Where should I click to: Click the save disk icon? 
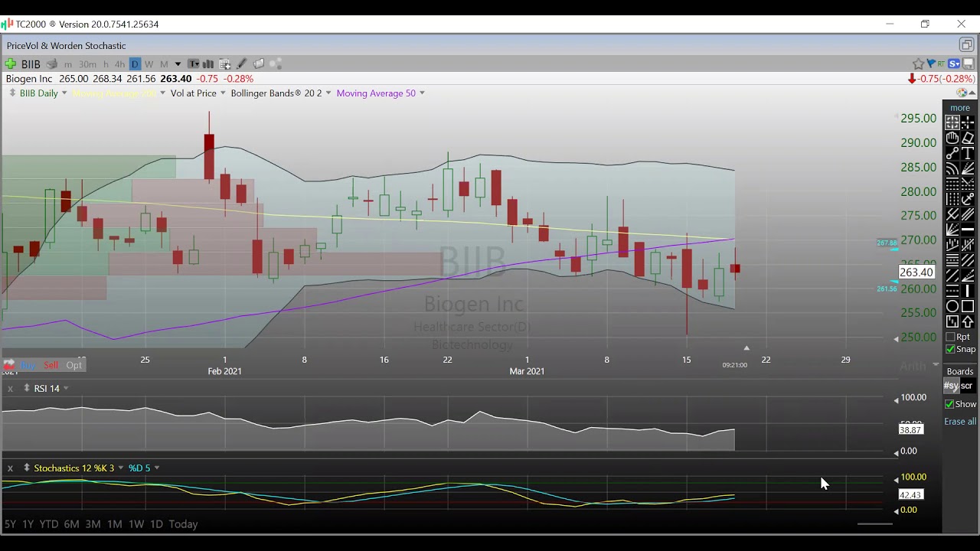click(x=969, y=64)
